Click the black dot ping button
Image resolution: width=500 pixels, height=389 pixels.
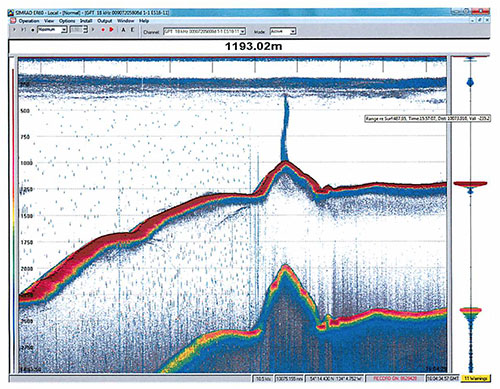pyautogui.click(x=33, y=30)
